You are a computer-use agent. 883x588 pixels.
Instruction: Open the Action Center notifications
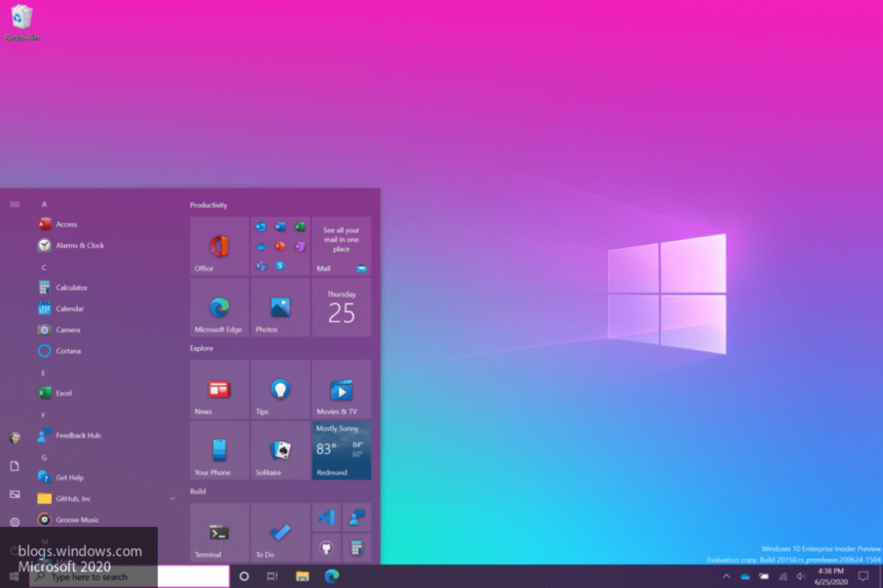pos(864,577)
